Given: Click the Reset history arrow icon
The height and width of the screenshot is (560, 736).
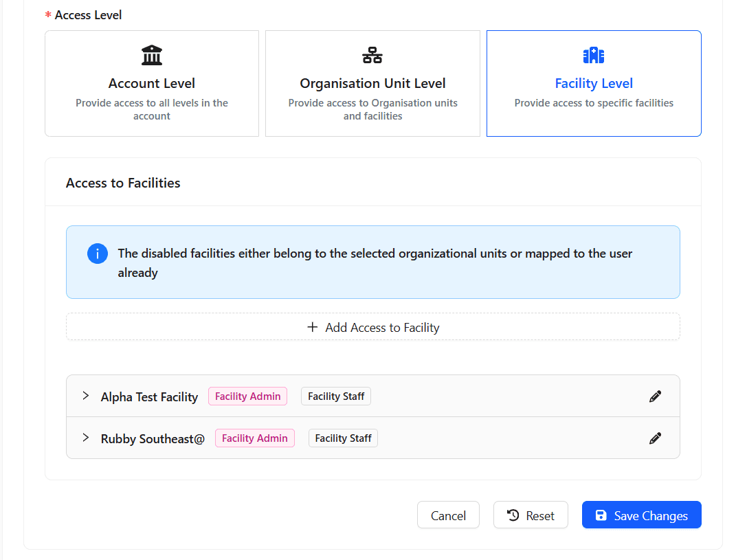Looking at the screenshot, I should click(x=513, y=515).
